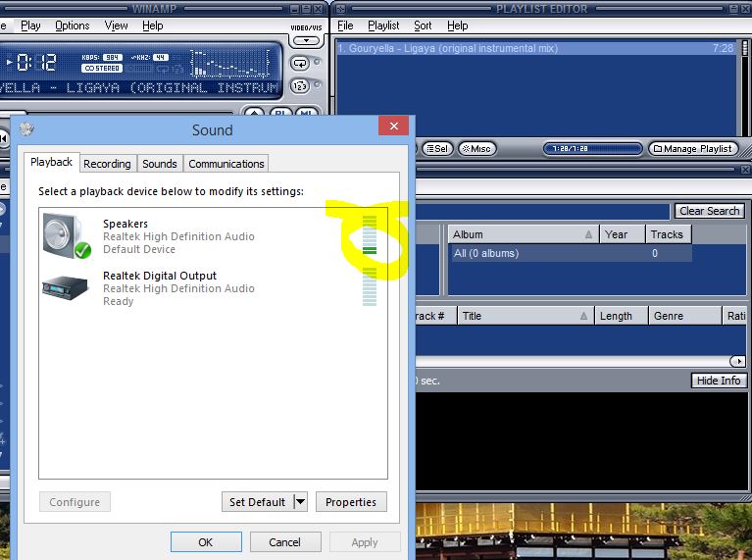Sort by the Track # column header
The height and width of the screenshot is (560, 752).
tap(435, 316)
